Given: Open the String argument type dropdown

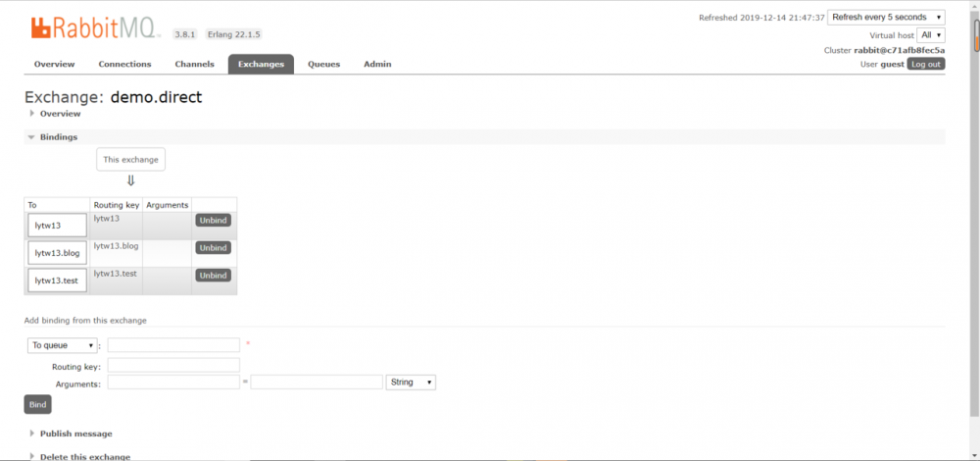Looking at the screenshot, I should 412,383.
